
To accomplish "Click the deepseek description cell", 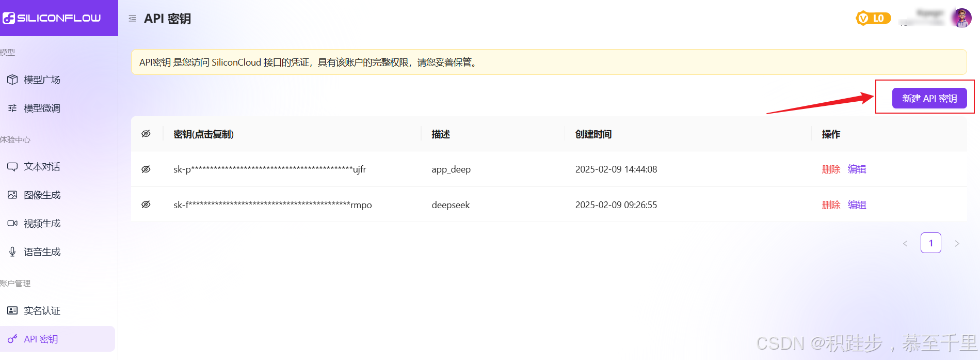I will point(451,205).
